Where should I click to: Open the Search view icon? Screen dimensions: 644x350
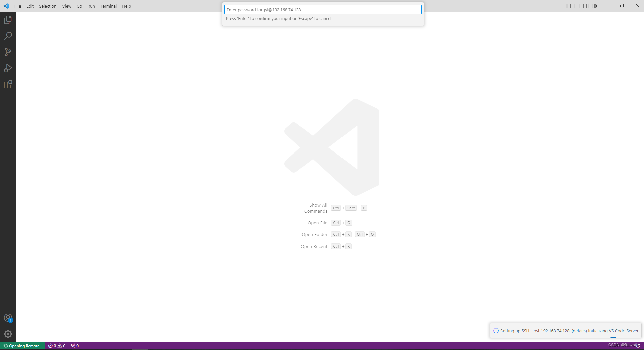coord(8,36)
